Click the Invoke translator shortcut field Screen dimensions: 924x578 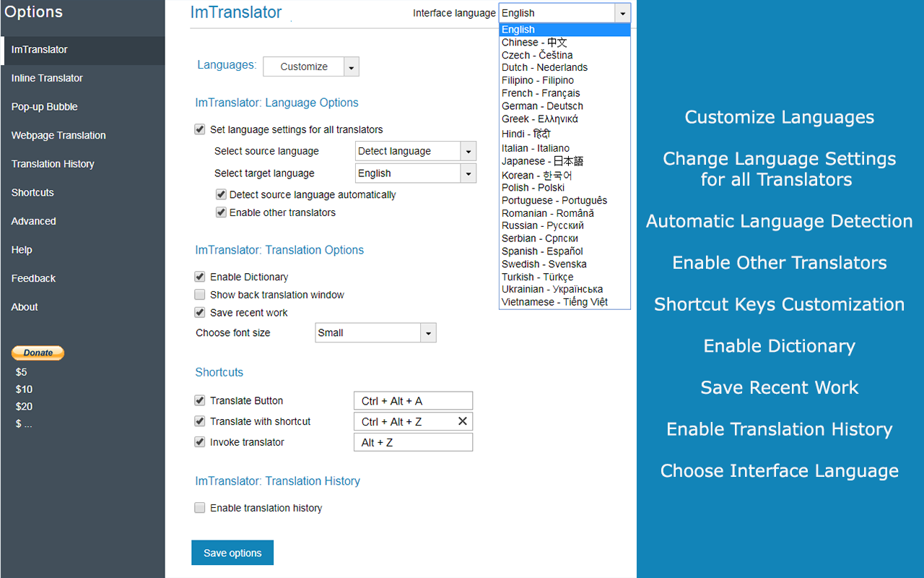point(413,442)
